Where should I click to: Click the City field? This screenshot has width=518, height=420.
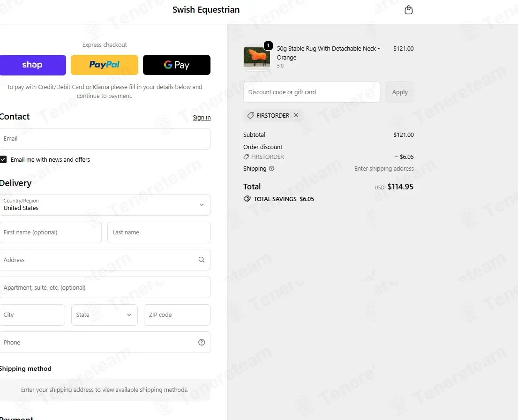(x=32, y=315)
